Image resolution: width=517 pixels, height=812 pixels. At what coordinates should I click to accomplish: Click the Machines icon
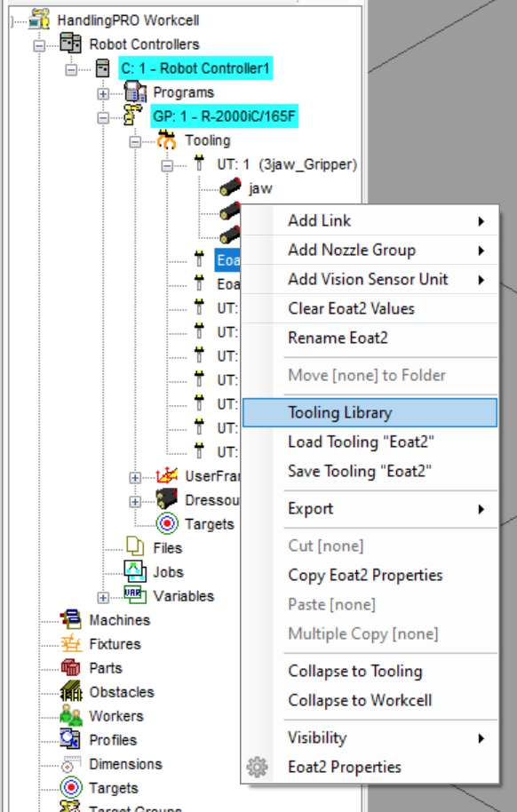click(x=70, y=619)
